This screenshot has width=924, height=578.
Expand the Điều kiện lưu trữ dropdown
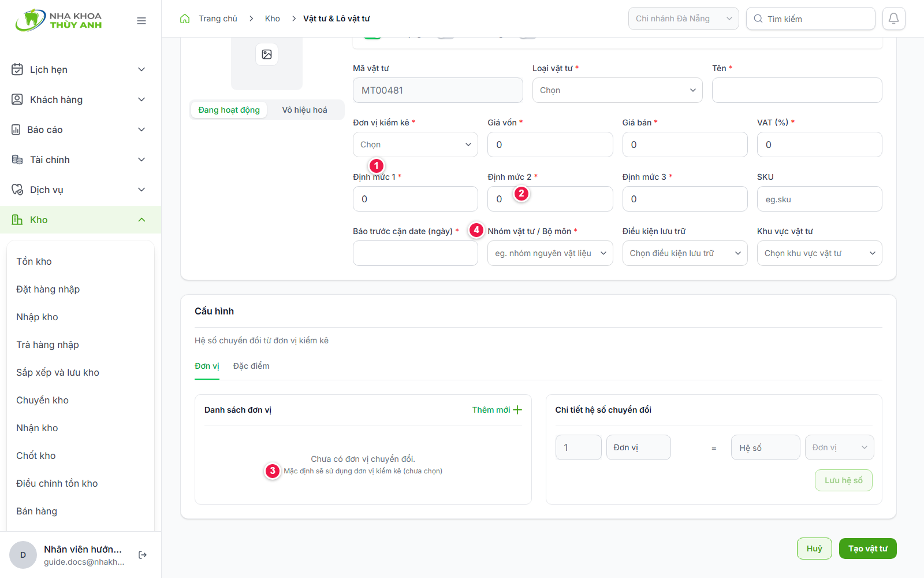(685, 253)
